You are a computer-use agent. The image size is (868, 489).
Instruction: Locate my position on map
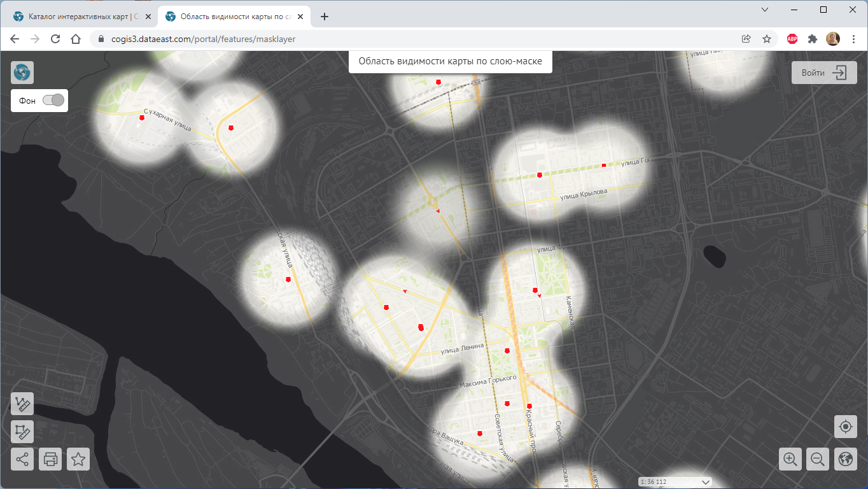coord(845,427)
